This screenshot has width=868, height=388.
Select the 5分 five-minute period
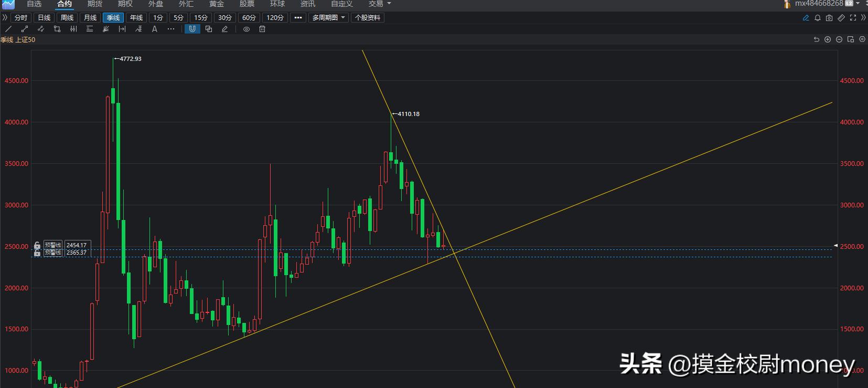pyautogui.click(x=178, y=18)
